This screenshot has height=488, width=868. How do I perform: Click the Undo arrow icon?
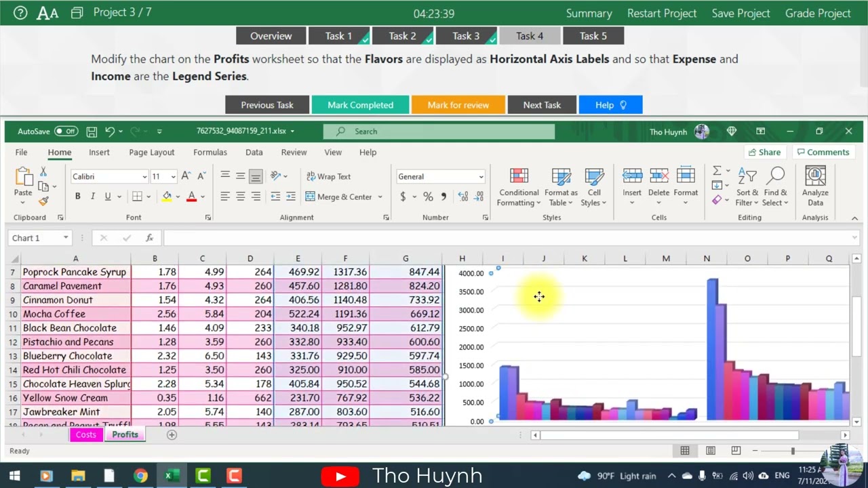coord(110,131)
